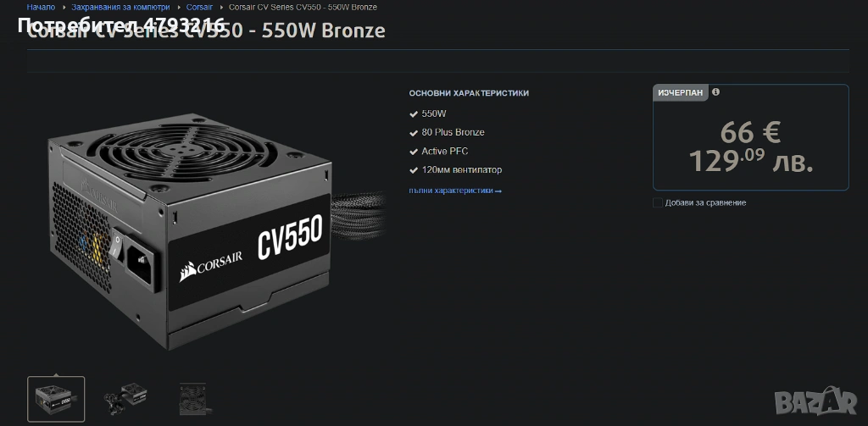Click the ИЗЧЕРПАН out-of-stock badge

click(x=681, y=92)
